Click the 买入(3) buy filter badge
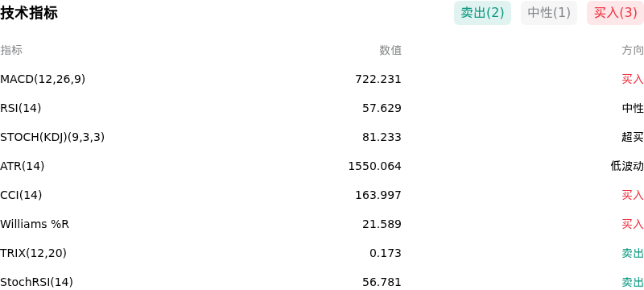 point(615,13)
